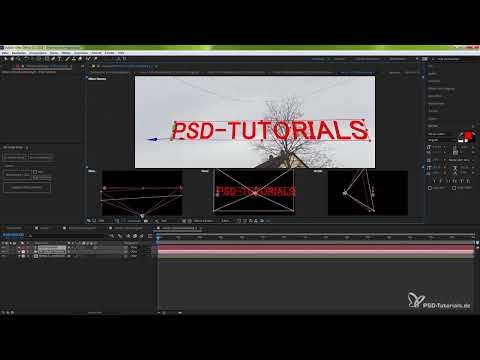Click the timeline current timecode field
The image size is (480, 360).
[13, 235]
